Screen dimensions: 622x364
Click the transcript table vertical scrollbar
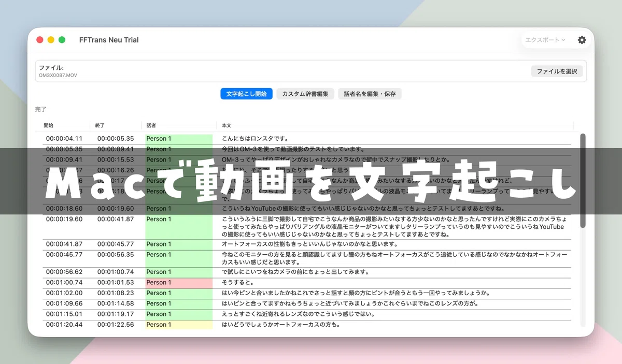(x=583, y=180)
